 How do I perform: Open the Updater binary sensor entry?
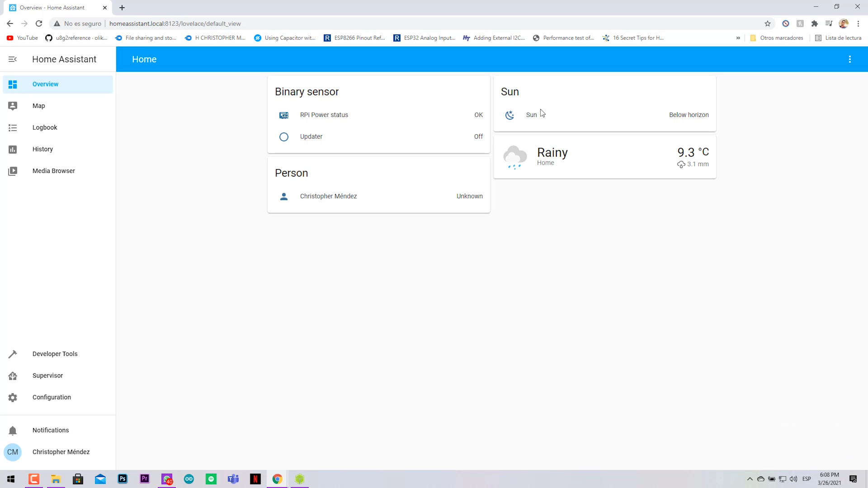click(x=311, y=136)
